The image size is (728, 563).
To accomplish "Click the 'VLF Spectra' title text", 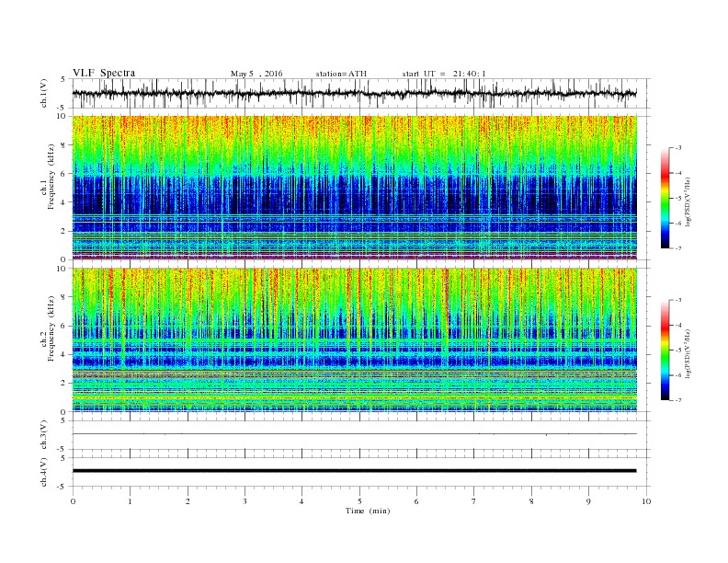I will coord(104,73).
